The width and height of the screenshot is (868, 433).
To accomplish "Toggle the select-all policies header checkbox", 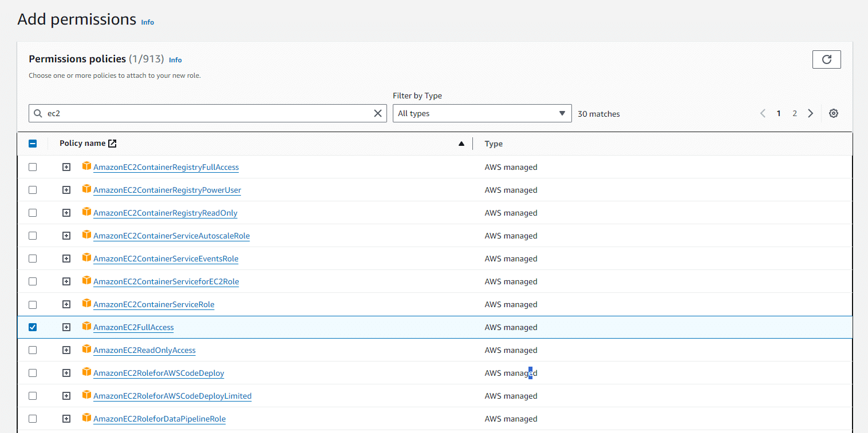I will tap(33, 144).
